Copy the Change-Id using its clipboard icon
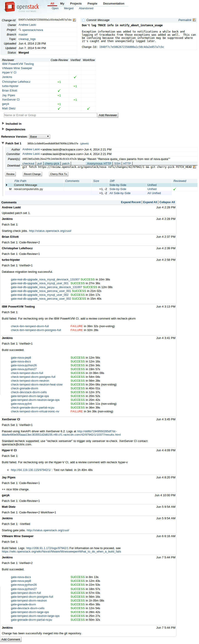Screen dimensions: 199x644 [74, 20]
